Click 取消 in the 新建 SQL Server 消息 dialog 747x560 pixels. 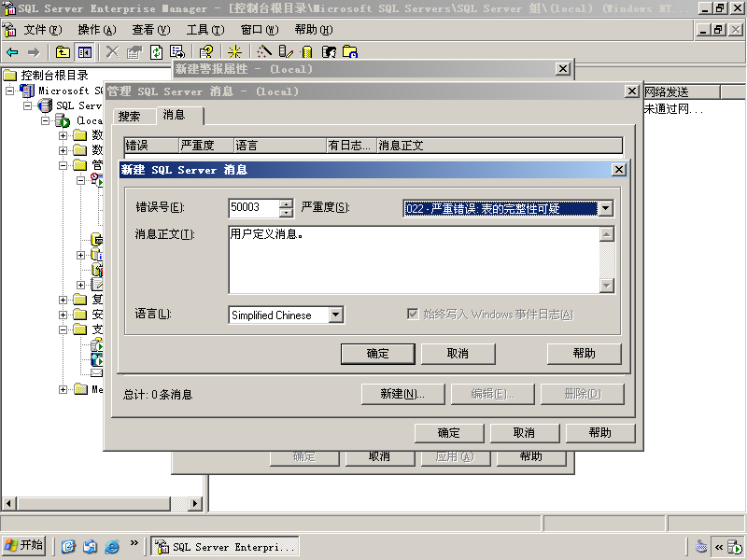click(x=458, y=354)
